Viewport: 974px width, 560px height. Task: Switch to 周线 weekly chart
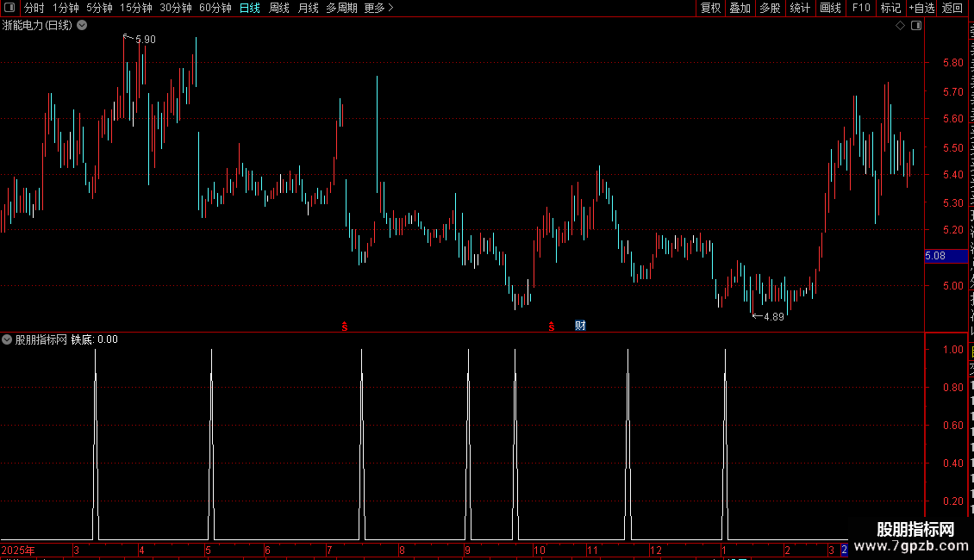pyautogui.click(x=279, y=8)
